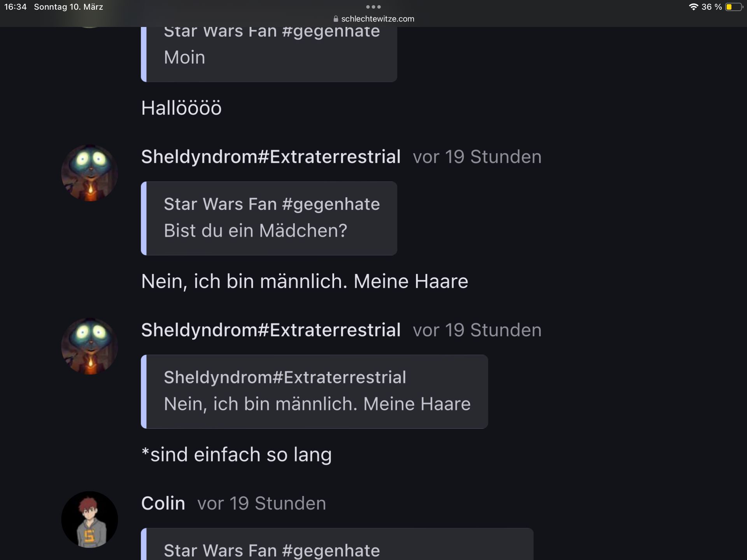Open quoted Sheldyndrom message about Haare
This screenshot has width=747, height=560.
[x=314, y=392]
